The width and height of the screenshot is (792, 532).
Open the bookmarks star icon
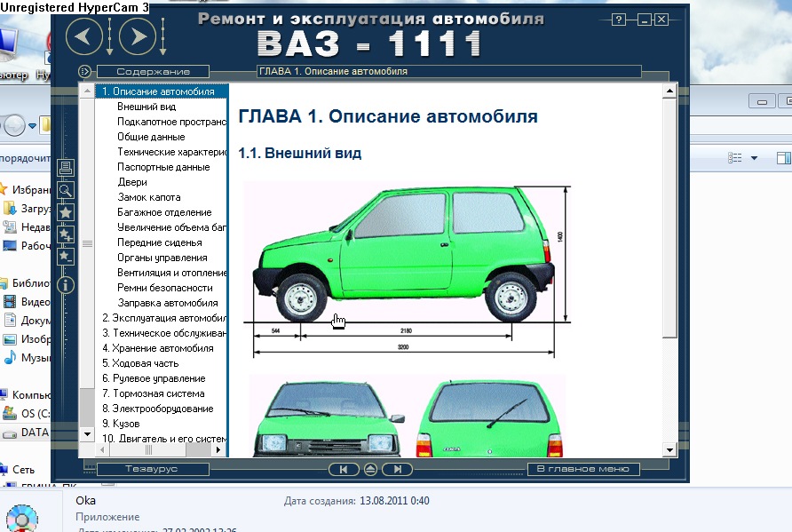[x=66, y=212]
